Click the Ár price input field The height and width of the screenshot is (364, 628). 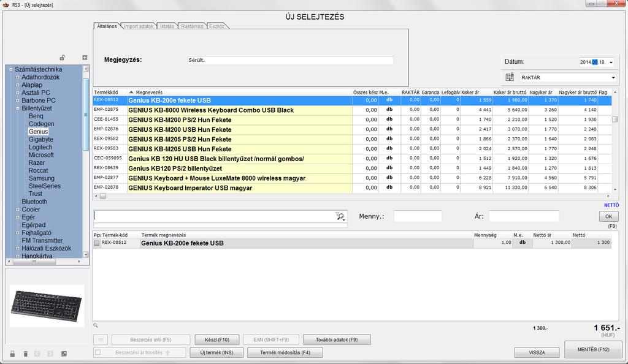[x=524, y=216]
